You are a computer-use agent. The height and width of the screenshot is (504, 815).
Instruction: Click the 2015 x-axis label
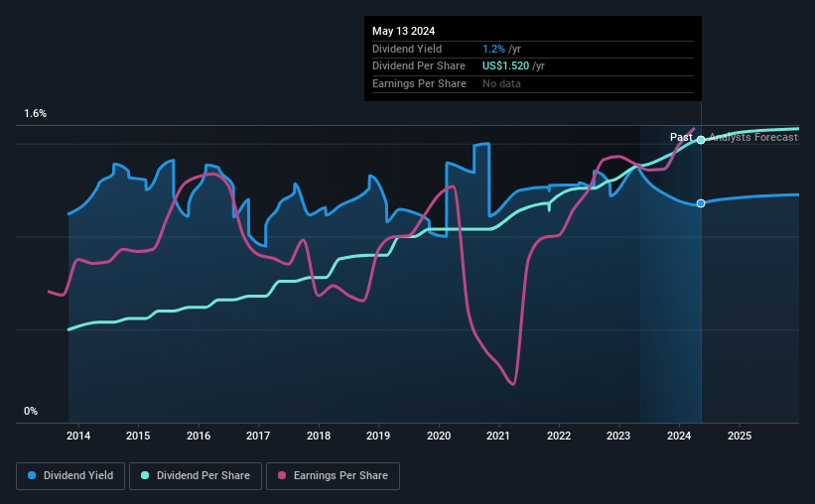(x=138, y=436)
